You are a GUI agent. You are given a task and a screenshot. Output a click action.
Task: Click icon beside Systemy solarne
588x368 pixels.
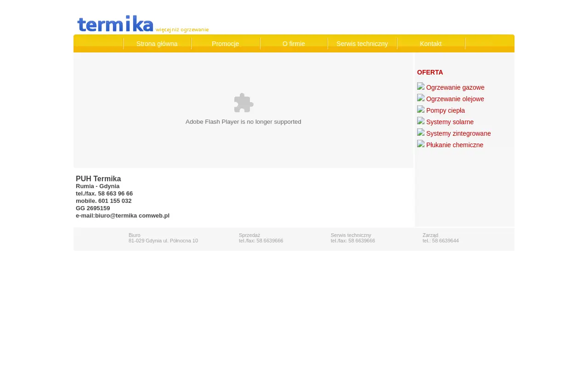(x=421, y=121)
